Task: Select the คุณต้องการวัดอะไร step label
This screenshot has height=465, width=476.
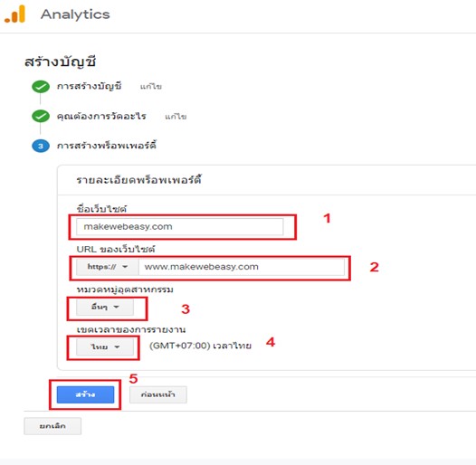Action: point(101,116)
